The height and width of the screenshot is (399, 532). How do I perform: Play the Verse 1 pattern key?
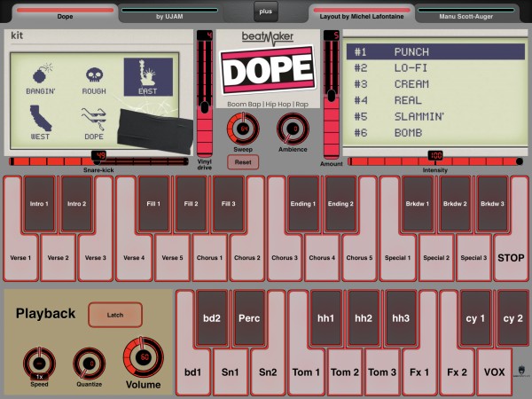(x=20, y=258)
